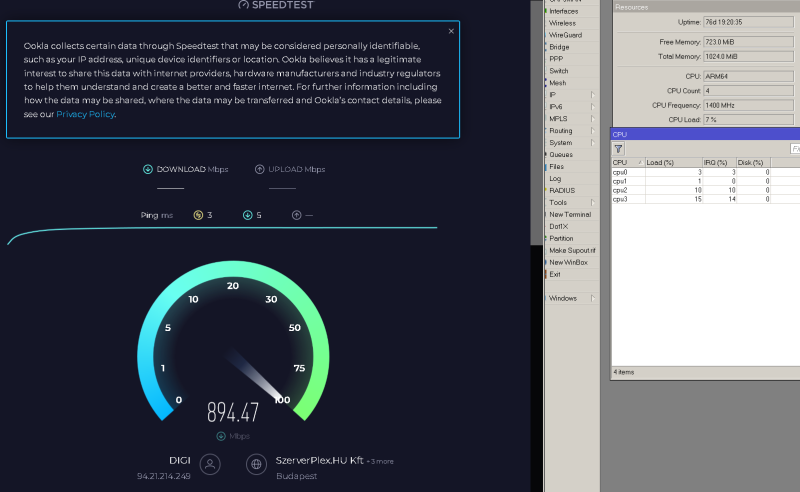The height and width of the screenshot is (492, 800).
Task: Click the DIGI provider user icon
Action: tap(210, 464)
